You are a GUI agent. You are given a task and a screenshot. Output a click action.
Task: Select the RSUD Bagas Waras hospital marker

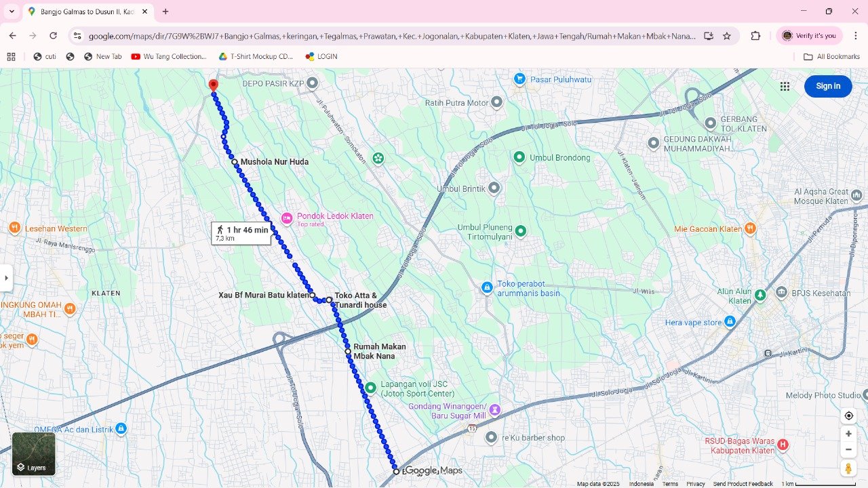click(x=783, y=445)
